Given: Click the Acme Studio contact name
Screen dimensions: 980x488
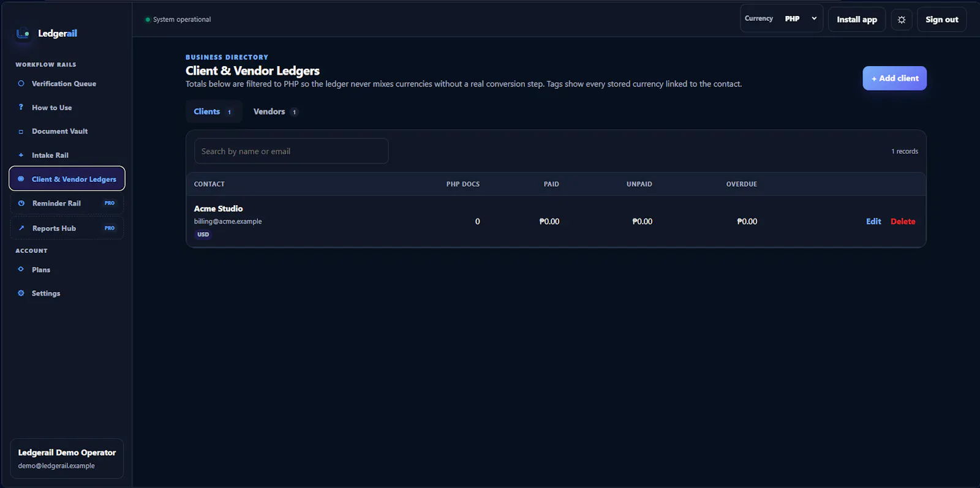Looking at the screenshot, I should [218, 209].
